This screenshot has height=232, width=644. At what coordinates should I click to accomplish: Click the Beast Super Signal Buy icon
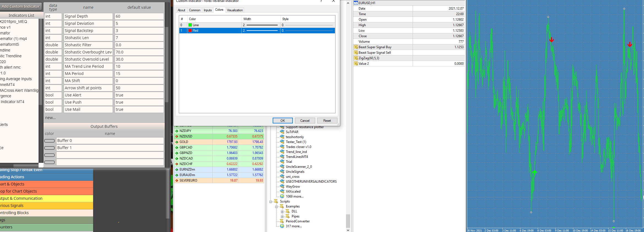(x=356, y=47)
